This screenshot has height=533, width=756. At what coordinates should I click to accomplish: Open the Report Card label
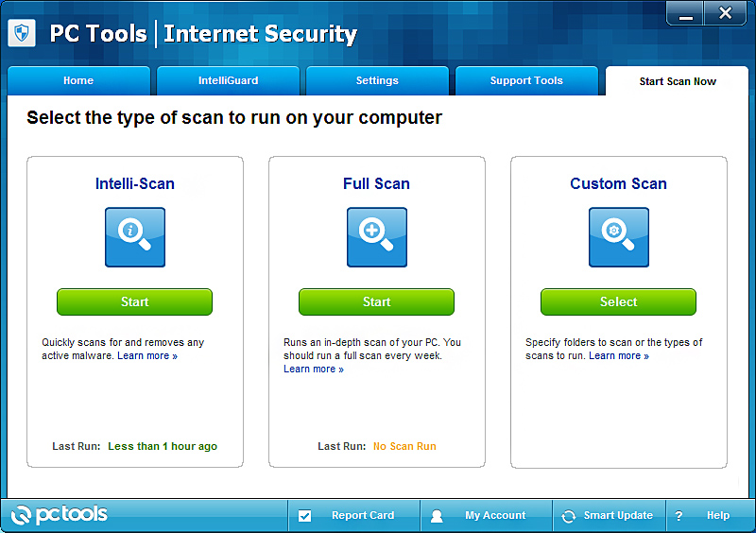(363, 515)
